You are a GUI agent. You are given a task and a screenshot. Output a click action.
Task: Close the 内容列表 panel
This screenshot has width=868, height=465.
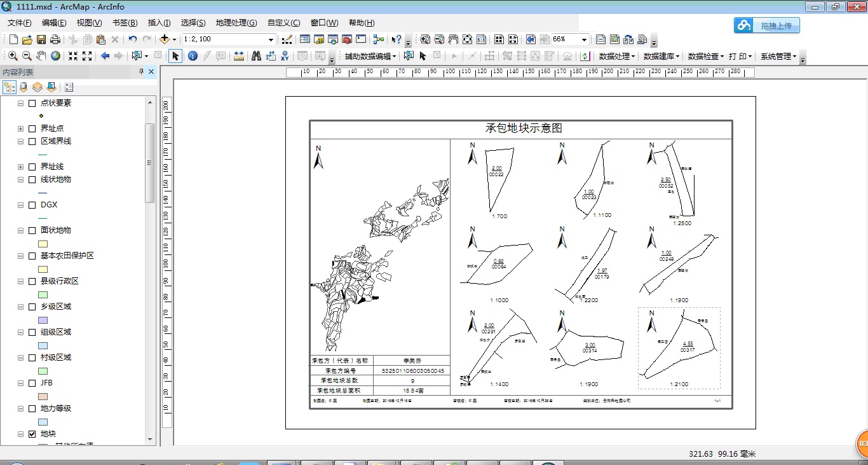pos(151,72)
